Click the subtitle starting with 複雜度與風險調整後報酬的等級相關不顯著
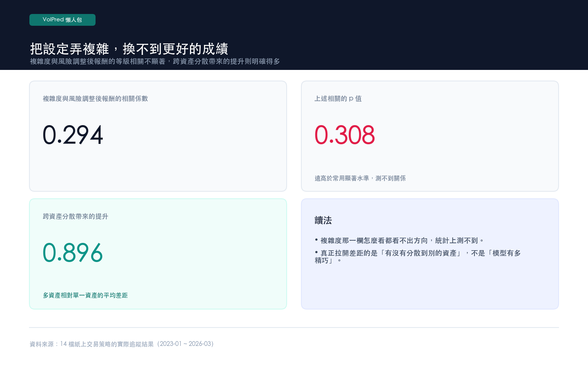The image size is (588, 368). 155,61
